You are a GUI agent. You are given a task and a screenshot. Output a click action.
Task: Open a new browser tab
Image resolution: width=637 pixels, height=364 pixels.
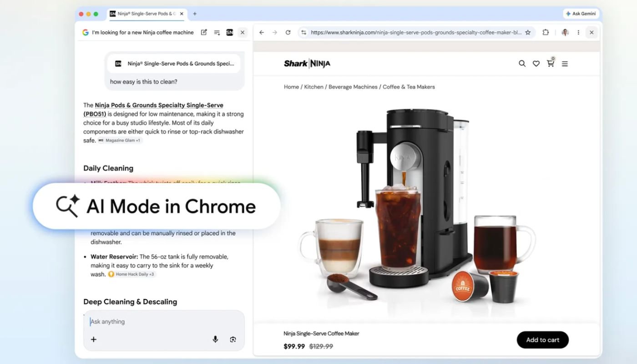point(195,14)
